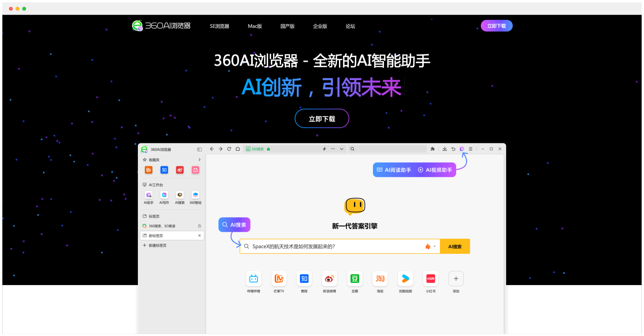
Task: Click the purple 立即下载 button in header
Action: tap(496, 26)
